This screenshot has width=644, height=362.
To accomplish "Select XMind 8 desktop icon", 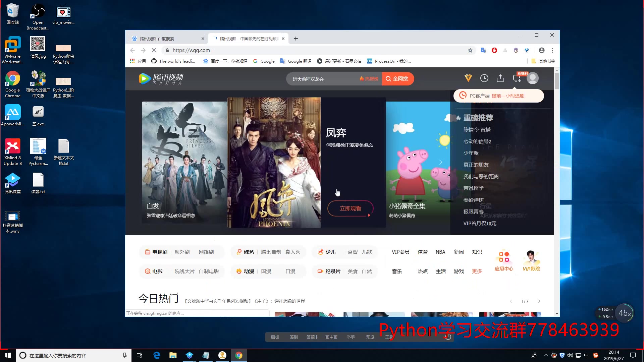I will pyautogui.click(x=13, y=152).
